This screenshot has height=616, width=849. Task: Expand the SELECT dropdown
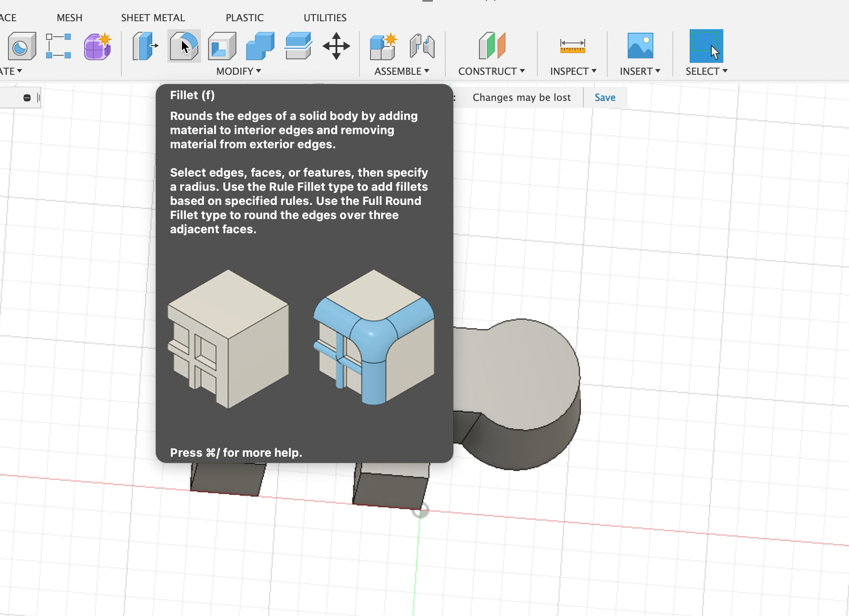[706, 71]
